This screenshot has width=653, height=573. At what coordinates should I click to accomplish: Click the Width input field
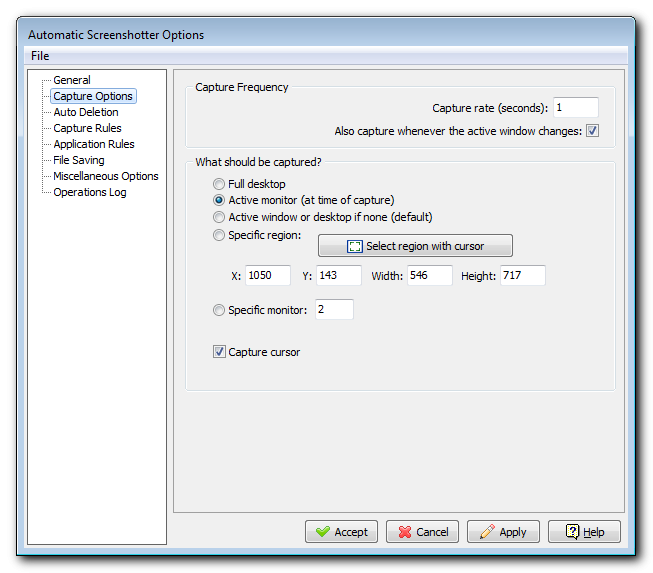tap(429, 275)
